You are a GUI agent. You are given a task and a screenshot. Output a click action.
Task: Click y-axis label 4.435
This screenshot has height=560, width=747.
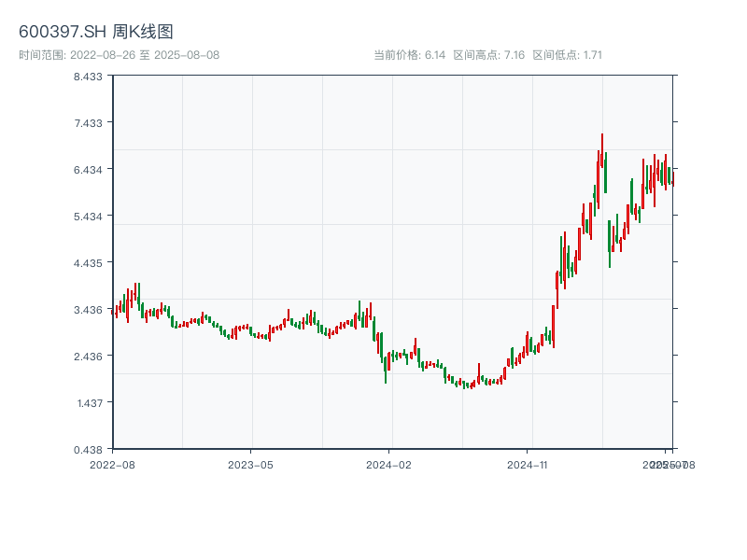click(x=88, y=263)
